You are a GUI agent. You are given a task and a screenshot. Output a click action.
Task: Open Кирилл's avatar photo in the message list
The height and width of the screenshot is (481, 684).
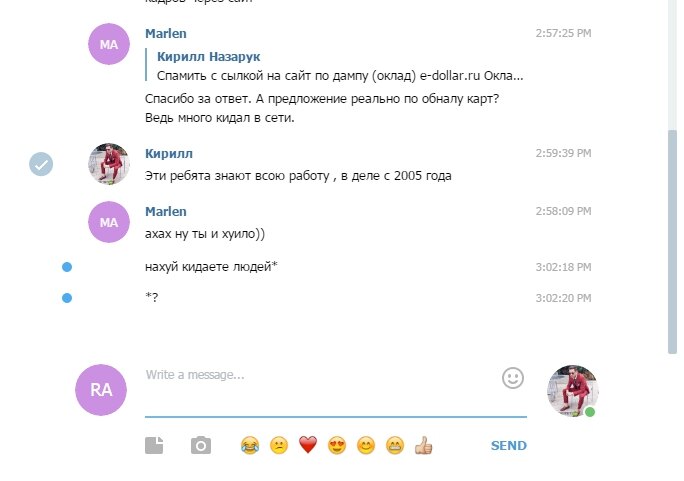tap(109, 164)
